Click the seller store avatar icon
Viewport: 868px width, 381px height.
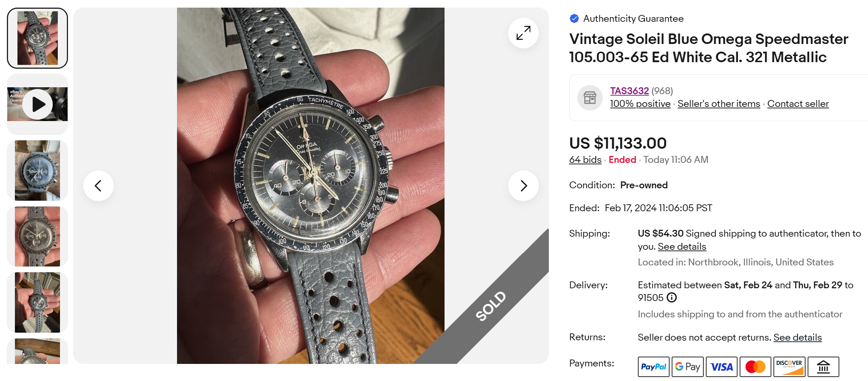[590, 98]
